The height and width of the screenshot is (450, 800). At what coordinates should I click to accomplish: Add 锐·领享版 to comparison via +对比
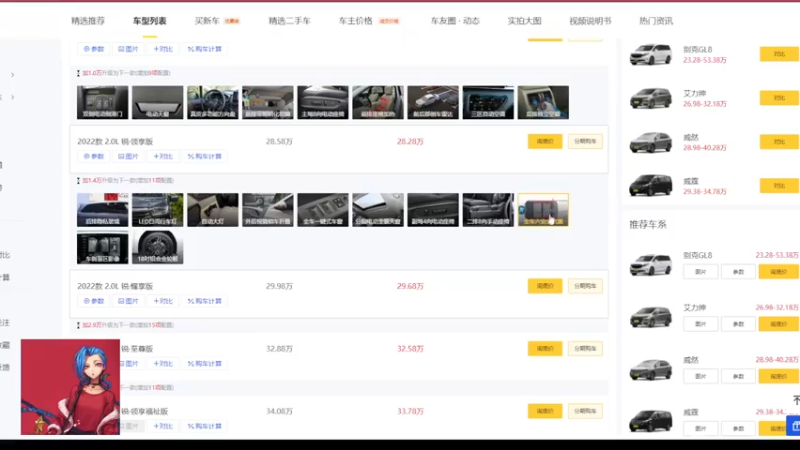pos(163,156)
